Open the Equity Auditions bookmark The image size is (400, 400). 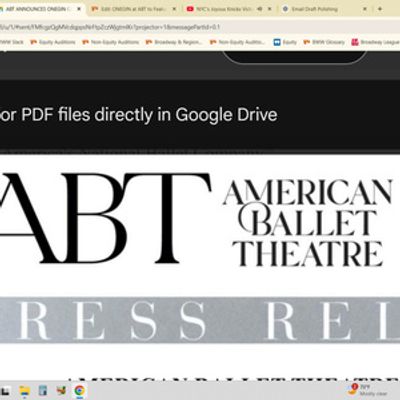(53, 42)
